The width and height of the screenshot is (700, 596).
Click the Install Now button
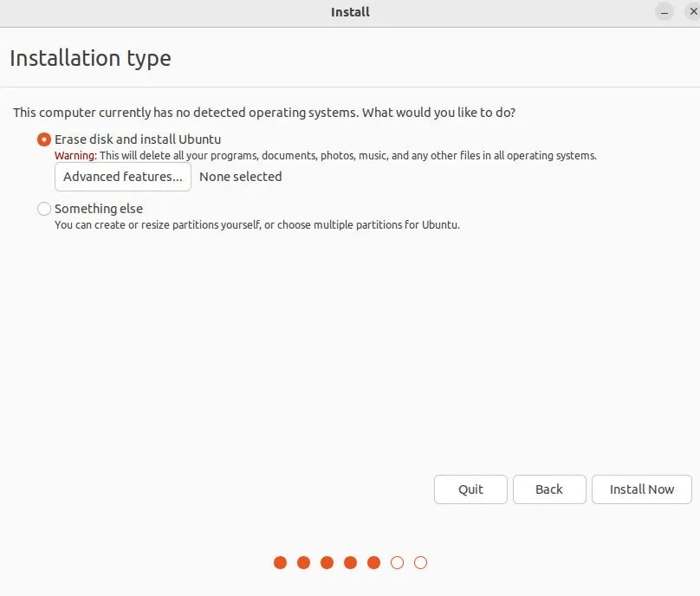pos(641,489)
